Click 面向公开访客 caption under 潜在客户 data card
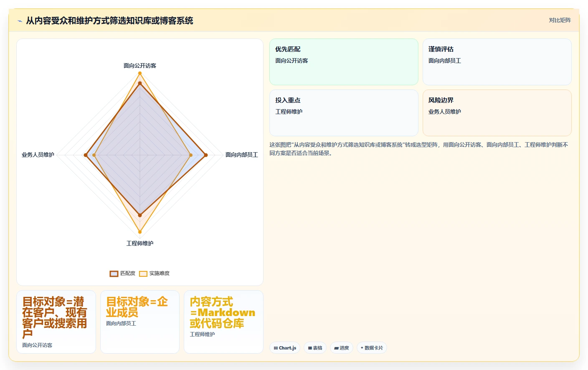Viewport: 588px width, 370px height. [37, 345]
